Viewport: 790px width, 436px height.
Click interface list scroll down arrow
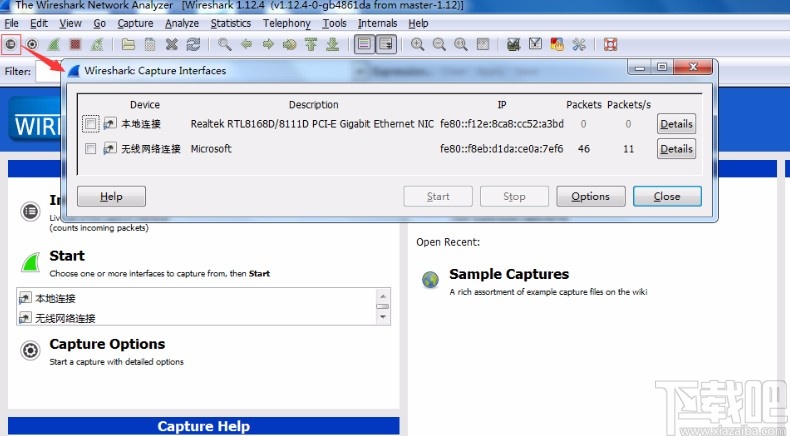pyautogui.click(x=383, y=317)
